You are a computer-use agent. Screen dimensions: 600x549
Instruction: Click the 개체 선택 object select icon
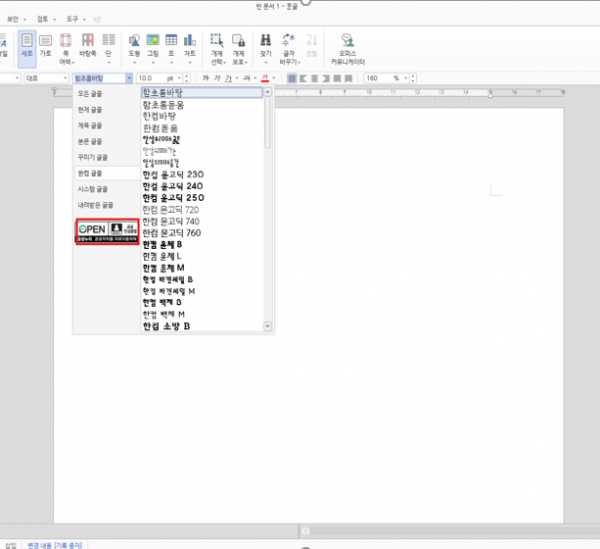(218, 49)
